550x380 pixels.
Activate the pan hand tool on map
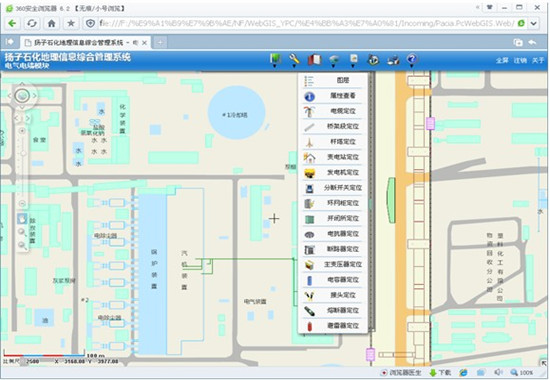[22, 219]
